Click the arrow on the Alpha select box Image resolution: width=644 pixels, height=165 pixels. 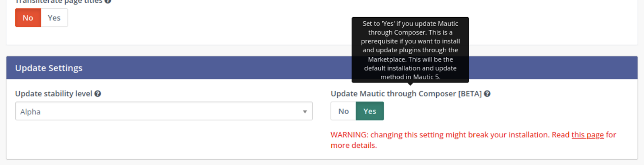point(305,112)
